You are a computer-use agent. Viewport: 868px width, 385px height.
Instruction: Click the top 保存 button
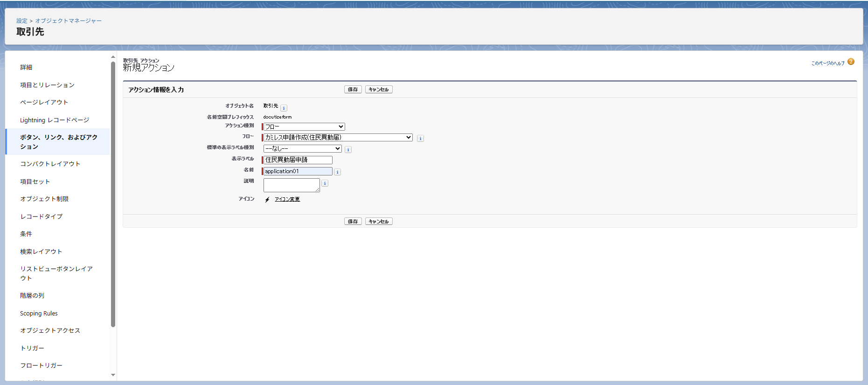pos(353,90)
